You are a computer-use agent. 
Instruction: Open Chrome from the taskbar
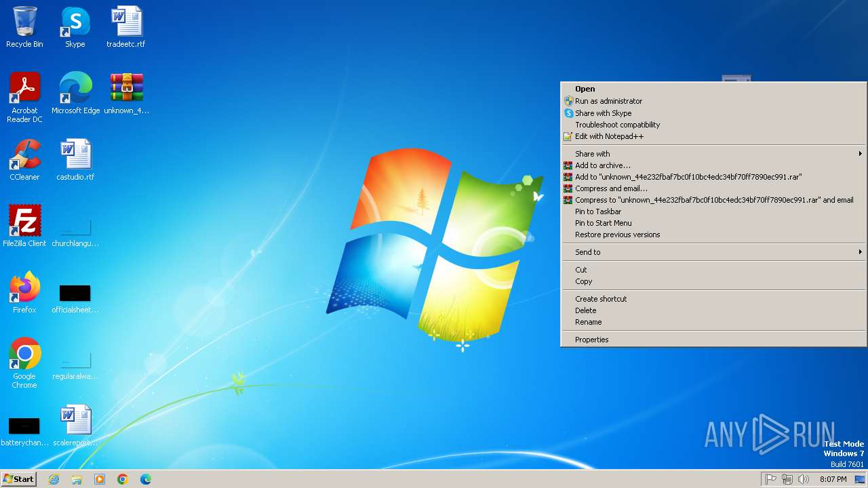(x=123, y=479)
